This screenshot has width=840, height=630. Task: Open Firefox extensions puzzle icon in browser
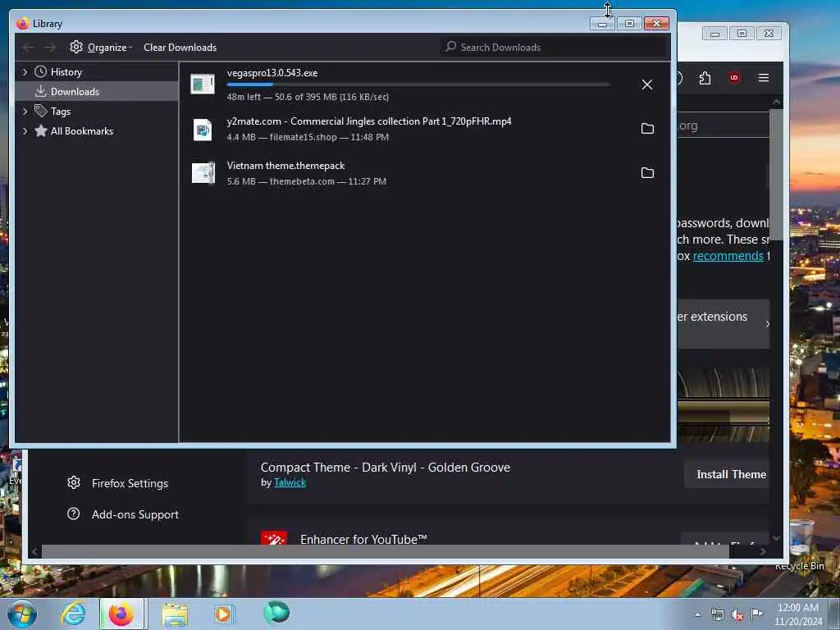705,78
